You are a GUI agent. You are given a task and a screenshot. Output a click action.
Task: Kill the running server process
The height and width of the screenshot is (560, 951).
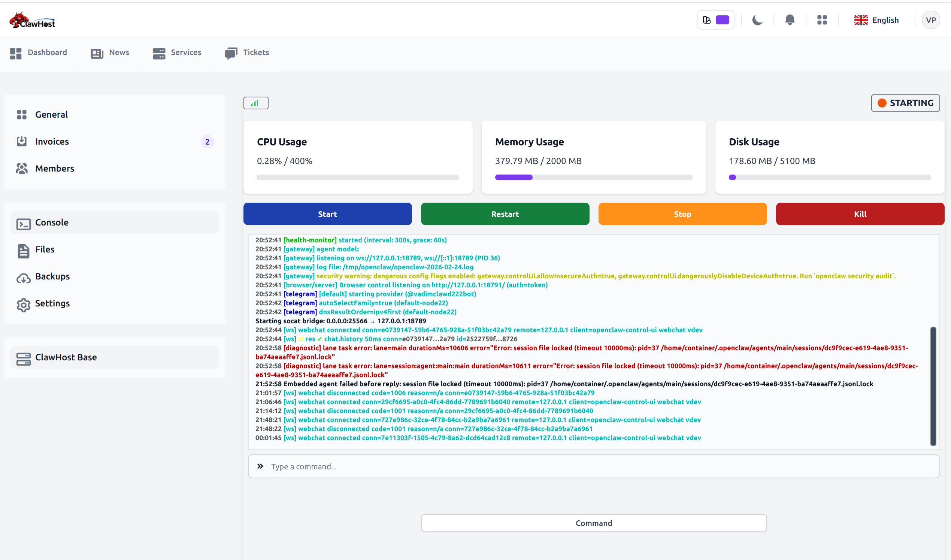click(x=860, y=214)
